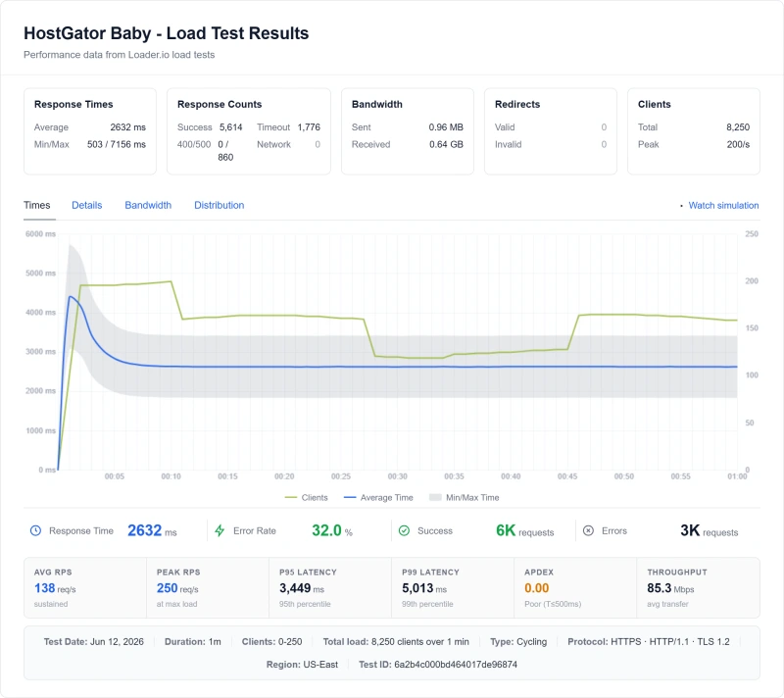Click the throughput value 85.3 Mbps
The image size is (784, 698).
pyautogui.click(x=670, y=588)
